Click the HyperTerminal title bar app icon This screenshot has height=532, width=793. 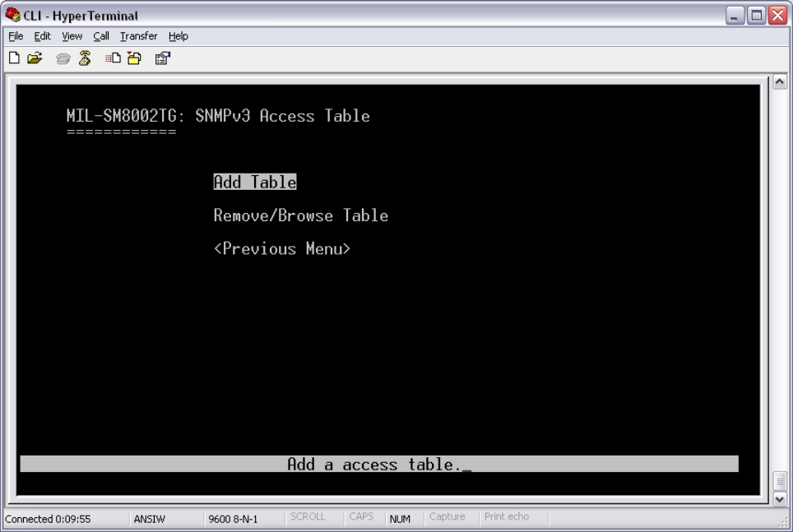12,15
